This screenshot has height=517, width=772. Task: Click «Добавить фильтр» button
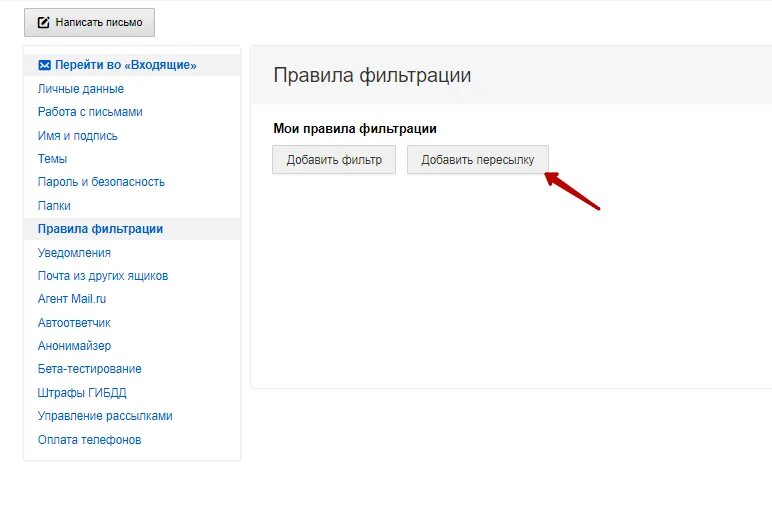click(334, 160)
